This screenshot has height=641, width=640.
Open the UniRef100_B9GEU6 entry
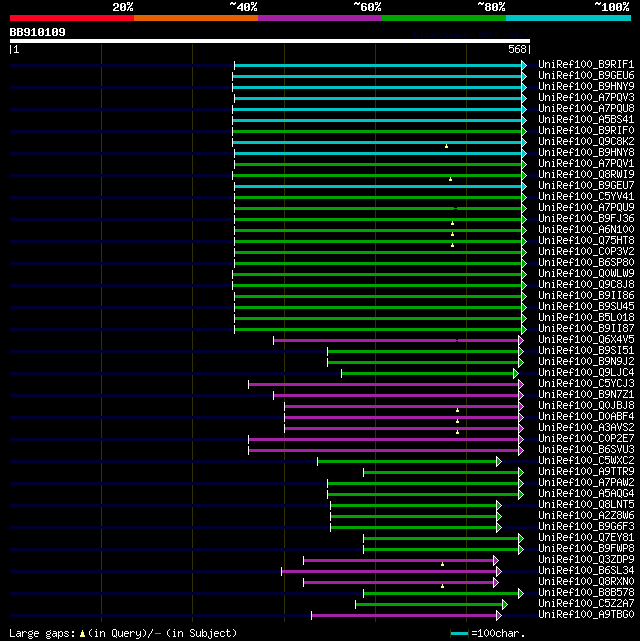point(586,76)
